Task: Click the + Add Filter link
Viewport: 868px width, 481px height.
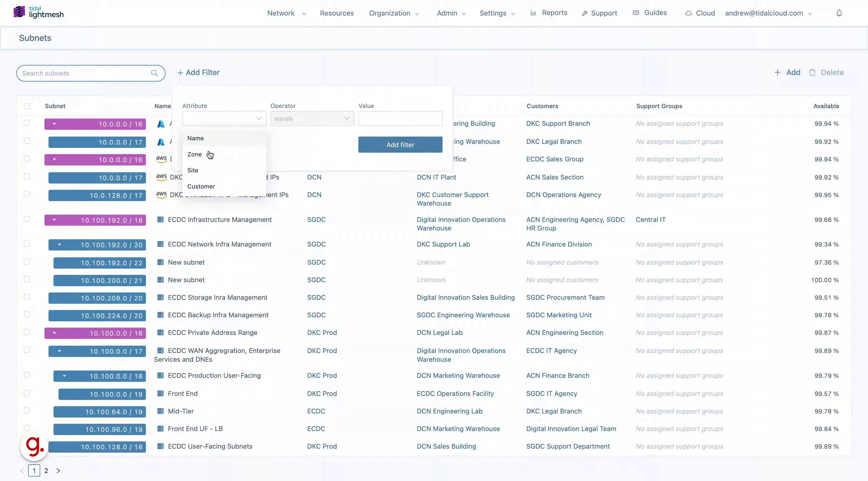Action: click(x=198, y=72)
